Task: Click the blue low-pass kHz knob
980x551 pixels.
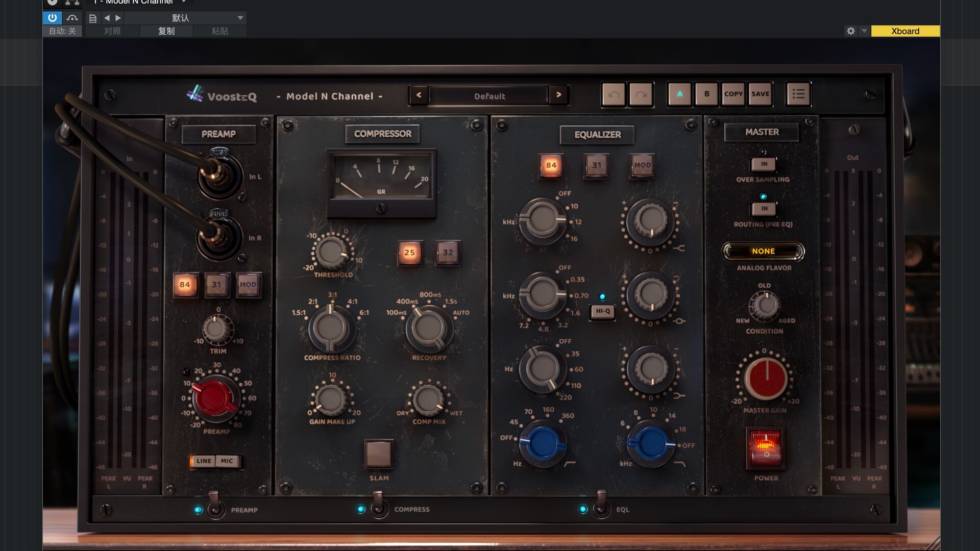Action: click(651, 443)
